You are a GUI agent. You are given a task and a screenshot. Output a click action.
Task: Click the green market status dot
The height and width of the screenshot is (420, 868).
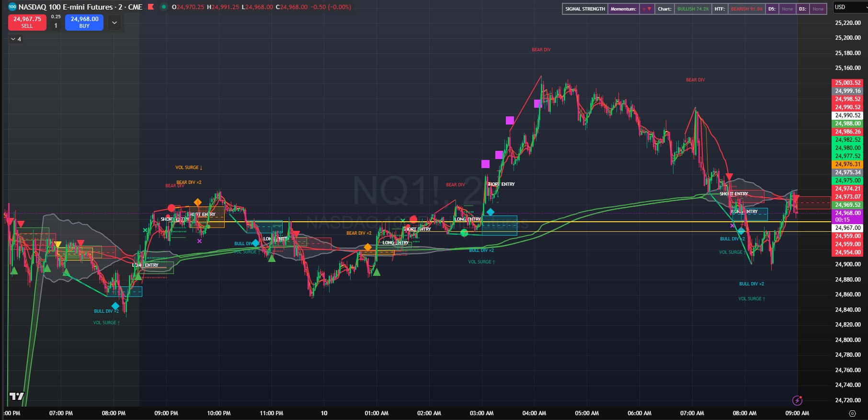click(163, 7)
